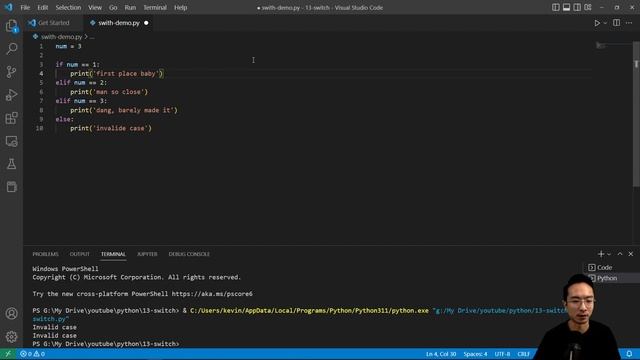Open the terminal launch profile dropdown

coord(609,254)
